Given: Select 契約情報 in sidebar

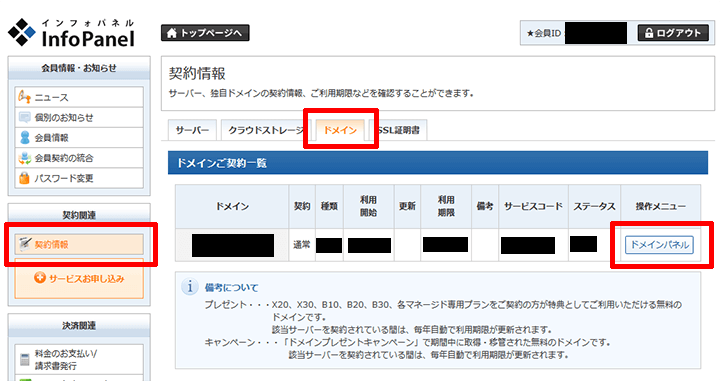Looking at the screenshot, I should (x=79, y=244).
